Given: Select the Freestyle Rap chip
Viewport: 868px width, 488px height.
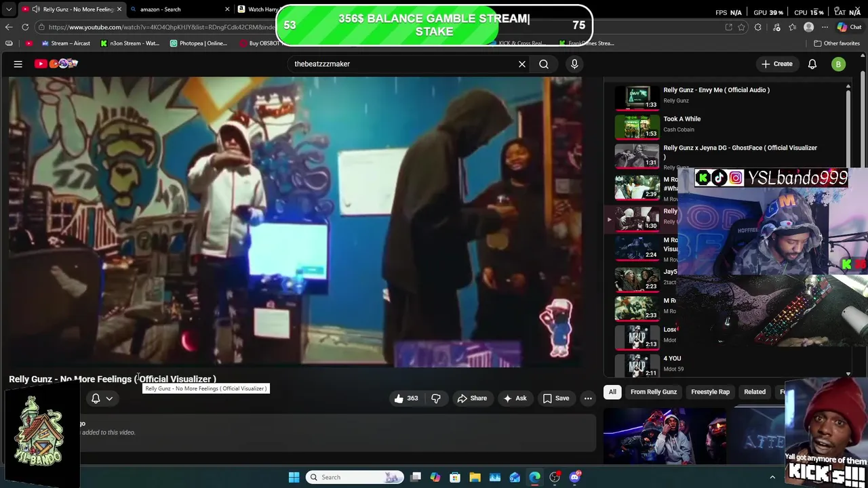Looking at the screenshot, I should [710, 392].
